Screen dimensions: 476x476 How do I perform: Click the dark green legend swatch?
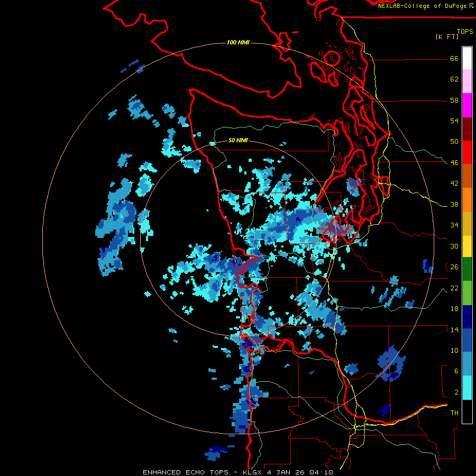pos(467,269)
